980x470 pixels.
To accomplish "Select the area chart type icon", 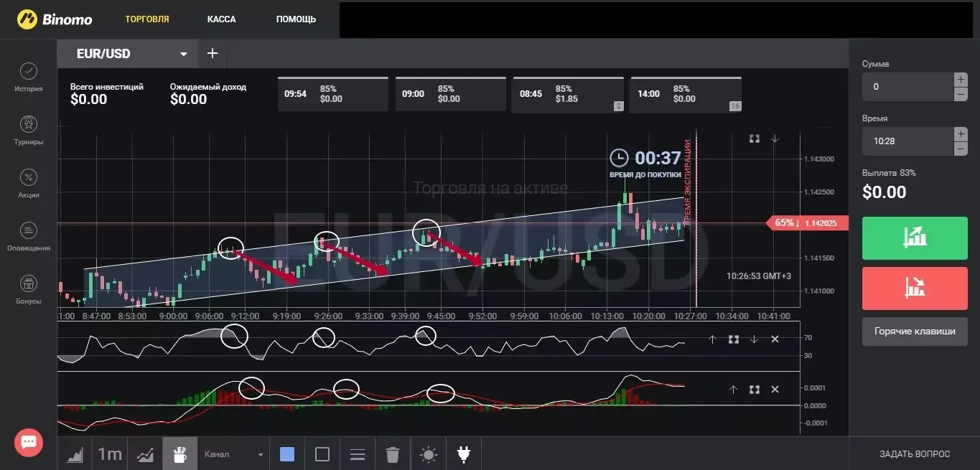I will pyautogui.click(x=75, y=454).
